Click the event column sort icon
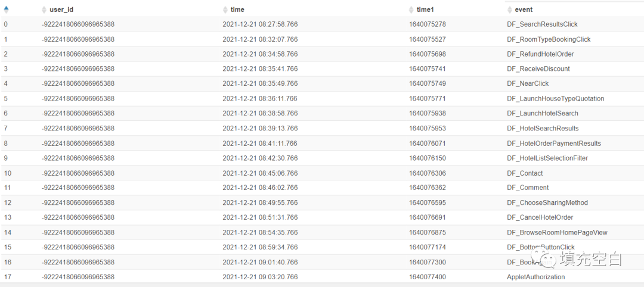The image size is (644, 287). (510, 10)
